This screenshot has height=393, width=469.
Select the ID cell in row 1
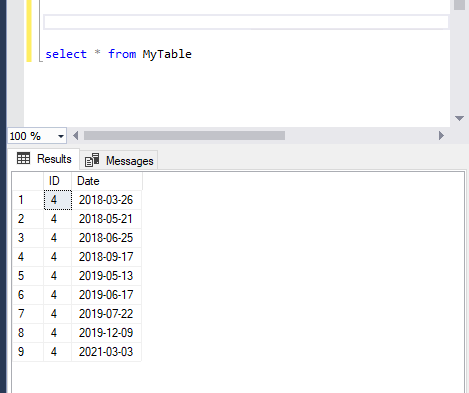tap(58, 200)
